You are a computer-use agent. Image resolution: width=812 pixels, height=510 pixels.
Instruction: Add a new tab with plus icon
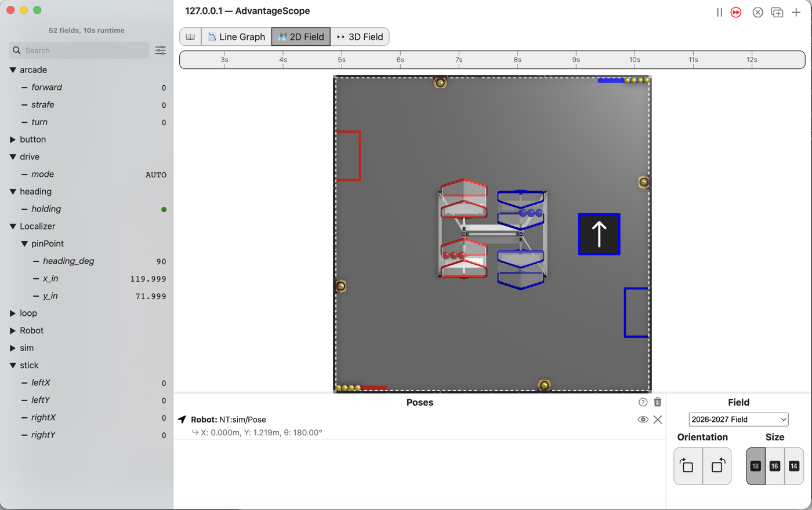pyautogui.click(x=796, y=12)
